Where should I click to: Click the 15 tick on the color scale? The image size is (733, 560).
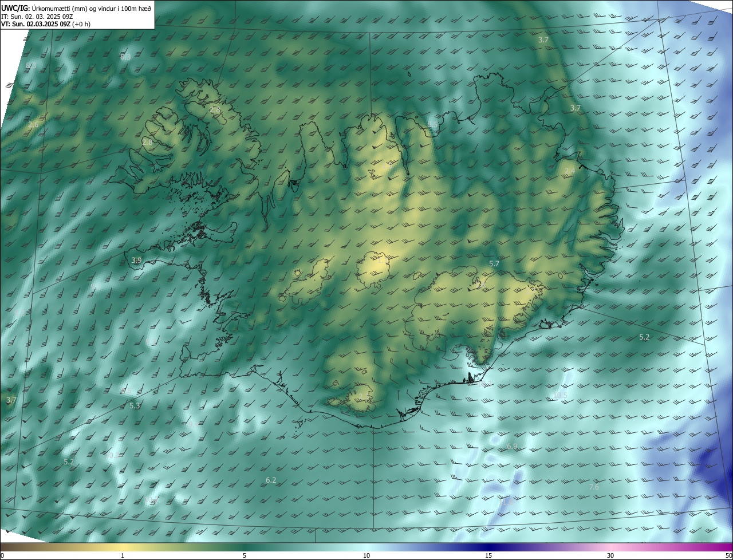[488, 555]
